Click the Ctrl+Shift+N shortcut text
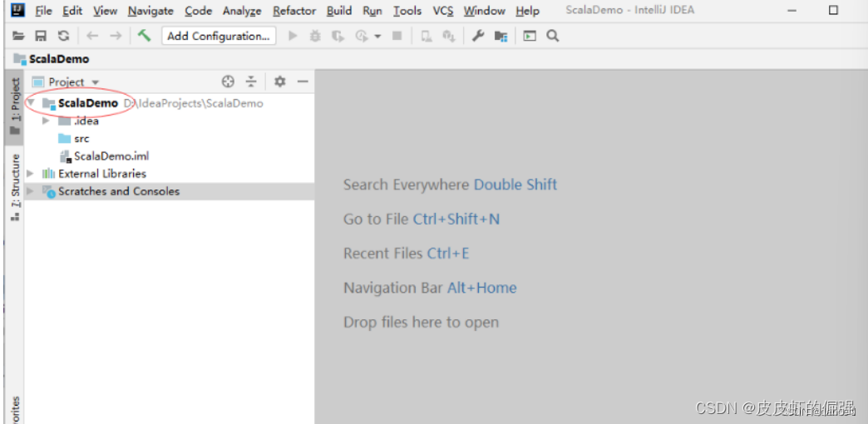This screenshot has width=868, height=424. coord(456,219)
